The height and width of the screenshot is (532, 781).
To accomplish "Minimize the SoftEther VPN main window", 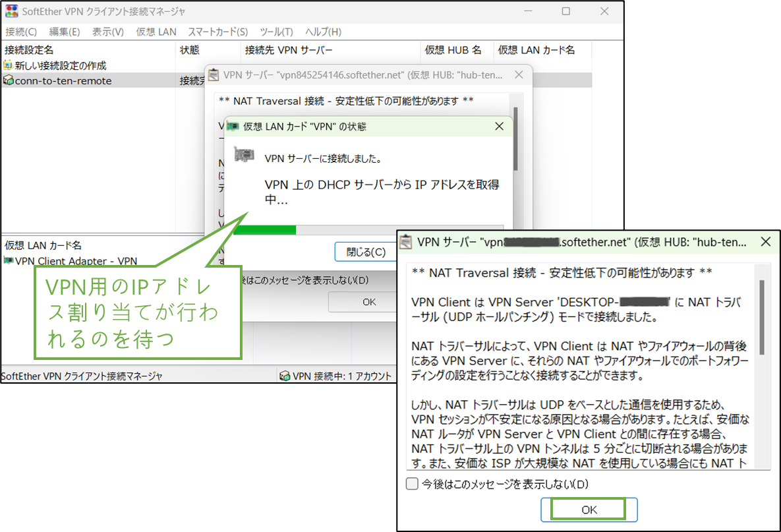I will click(x=528, y=11).
